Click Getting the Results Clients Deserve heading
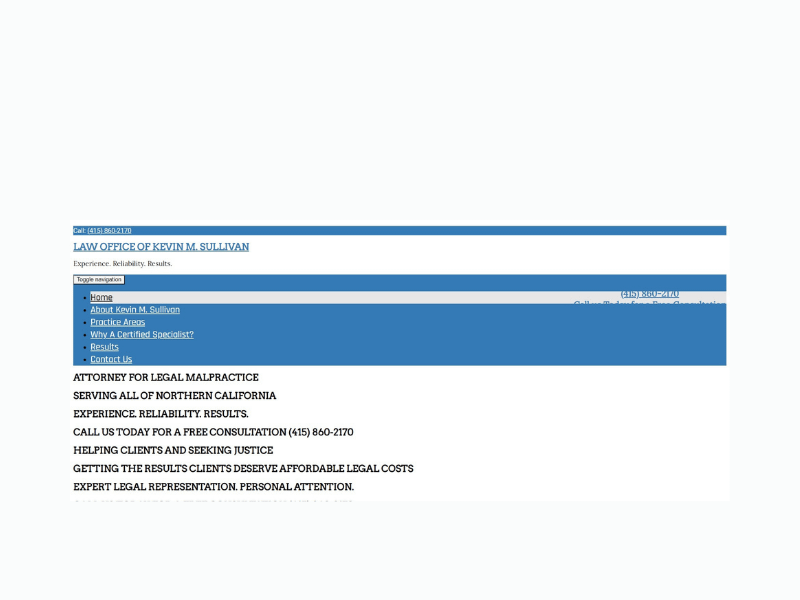The height and width of the screenshot is (600, 800). point(243,468)
